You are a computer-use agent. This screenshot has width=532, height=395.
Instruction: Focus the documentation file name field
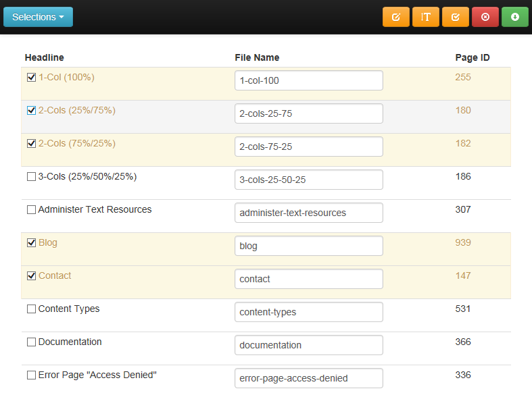[x=309, y=345]
